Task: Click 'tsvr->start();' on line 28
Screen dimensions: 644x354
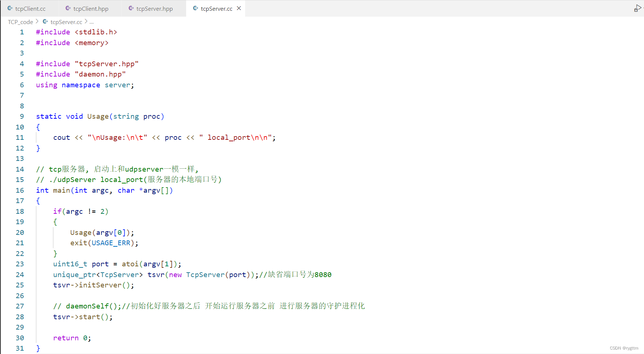Action: click(x=83, y=317)
